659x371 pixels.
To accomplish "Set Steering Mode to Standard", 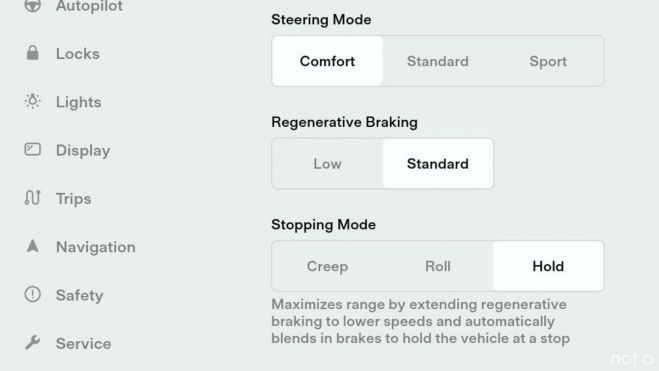I will [x=438, y=61].
